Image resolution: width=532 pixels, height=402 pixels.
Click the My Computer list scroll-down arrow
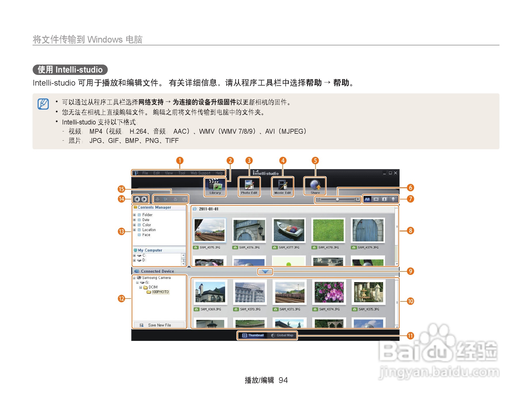tap(183, 264)
